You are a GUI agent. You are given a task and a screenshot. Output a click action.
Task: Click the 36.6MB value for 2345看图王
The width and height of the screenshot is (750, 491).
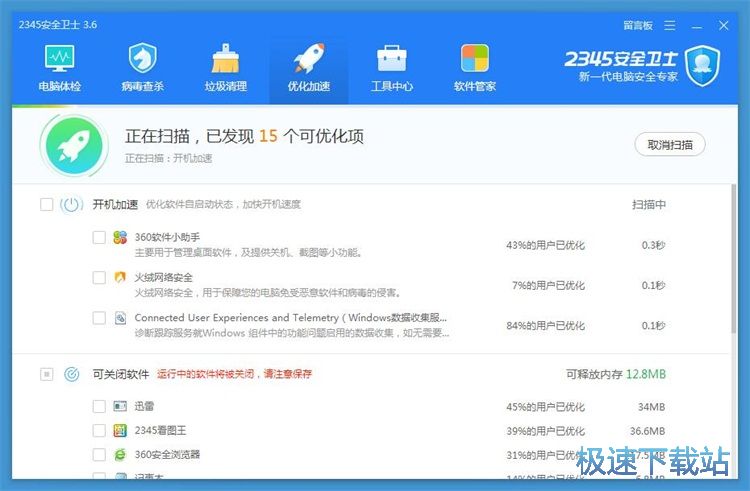(647, 431)
